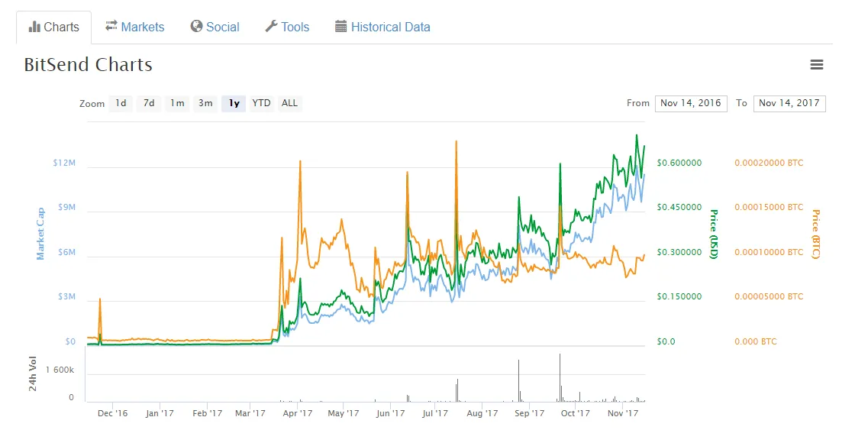This screenshot has height=430, width=868.
Task: Click the Aug '17 date label
Action: tap(482, 413)
